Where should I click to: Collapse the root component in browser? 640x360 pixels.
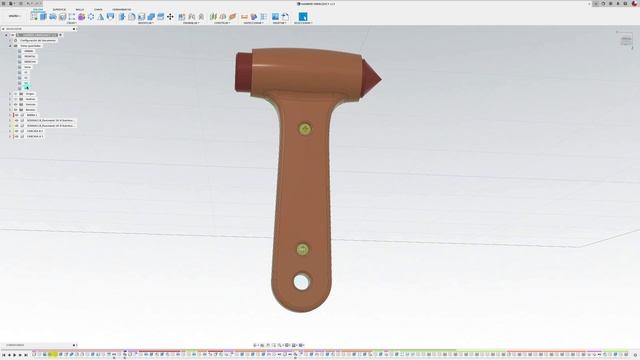click(x=6, y=35)
